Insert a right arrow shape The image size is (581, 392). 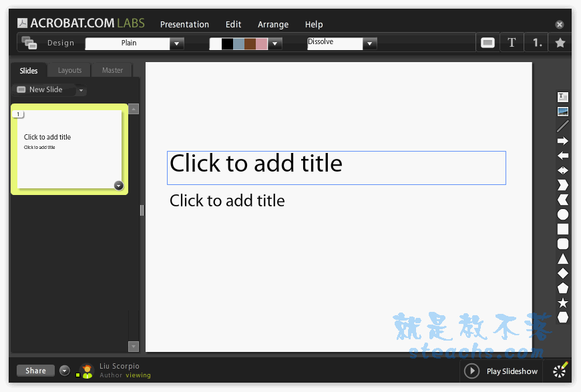(x=563, y=141)
